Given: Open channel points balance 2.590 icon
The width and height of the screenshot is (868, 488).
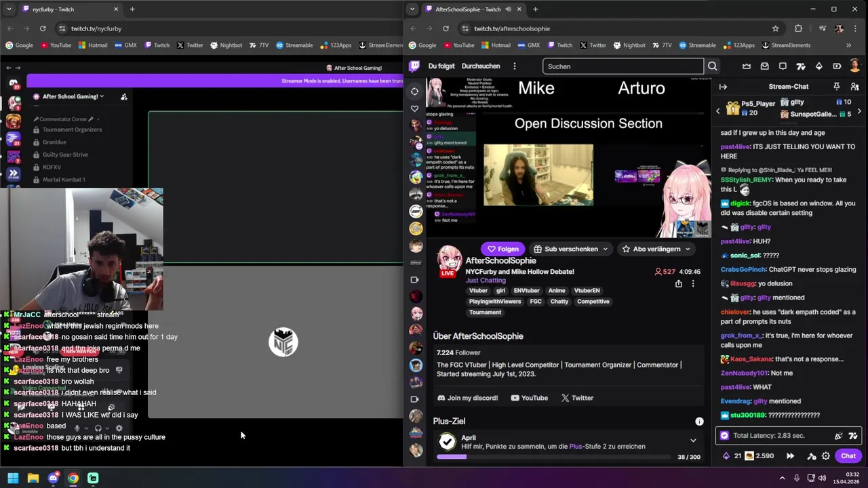Looking at the screenshot, I should click(749, 456).
